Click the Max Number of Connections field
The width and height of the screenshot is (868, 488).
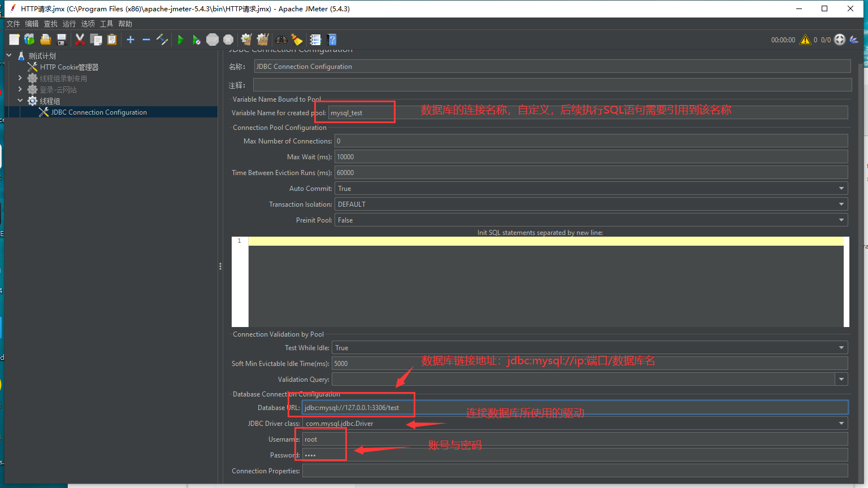click(x=591, y=141)
